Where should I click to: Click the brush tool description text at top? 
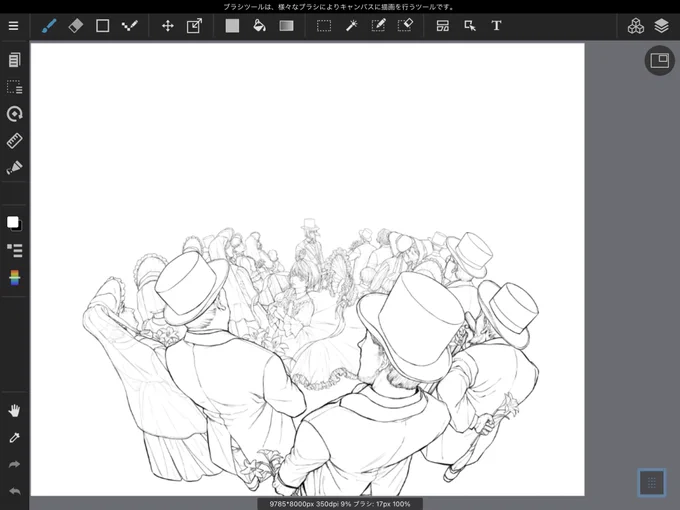point(339,7)
